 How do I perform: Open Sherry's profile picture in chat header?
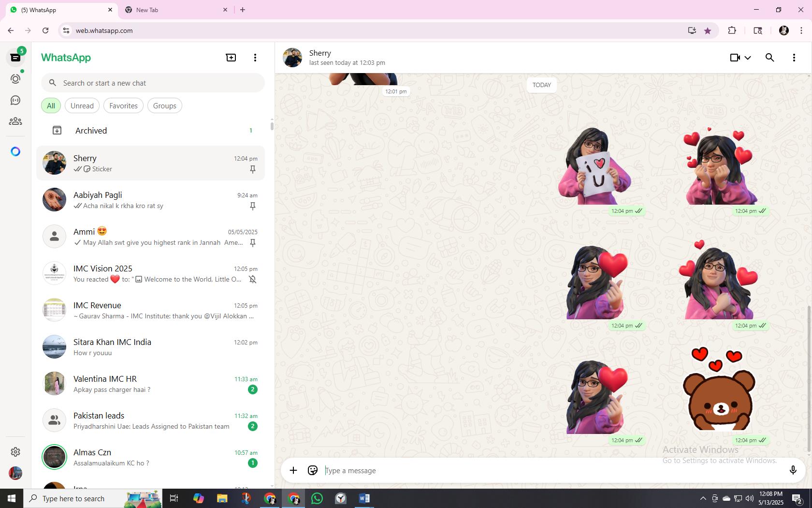tap(292, 58)
